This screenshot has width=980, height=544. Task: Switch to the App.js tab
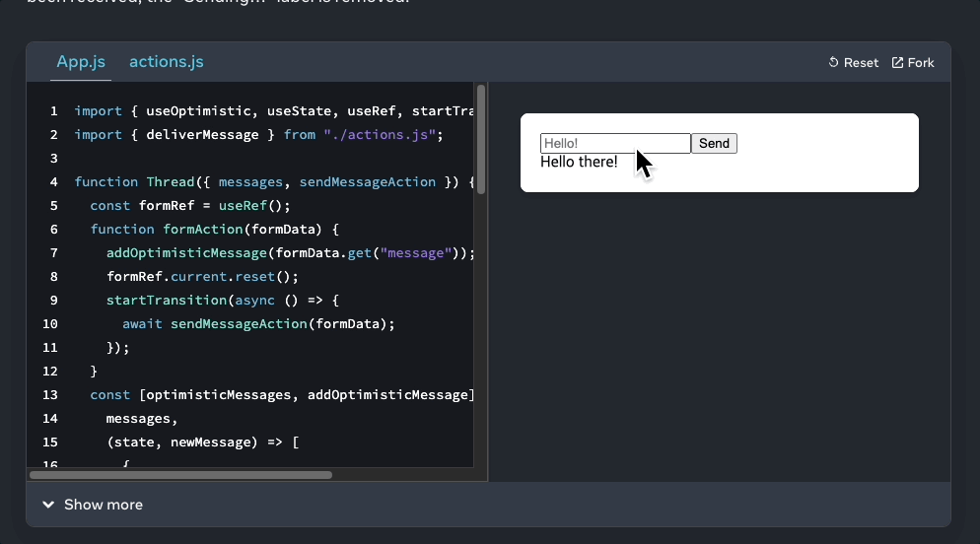click(x=81, y=62)
